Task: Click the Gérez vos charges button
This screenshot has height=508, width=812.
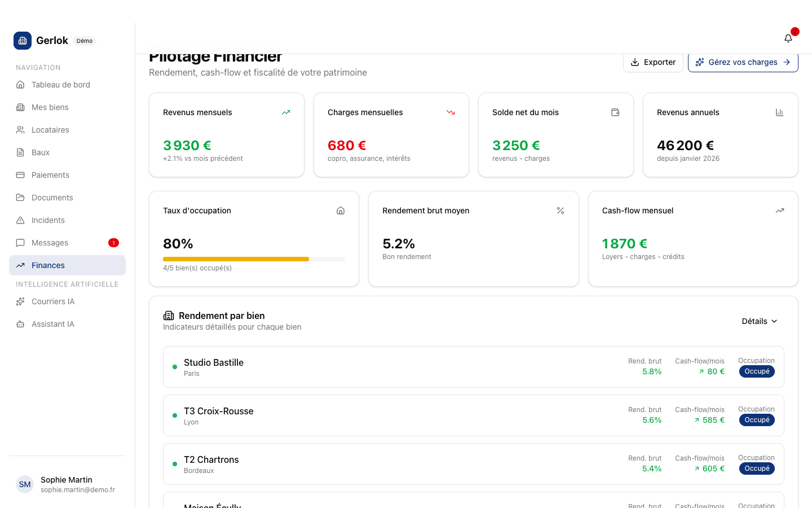Action: click(x=743, y=62)
